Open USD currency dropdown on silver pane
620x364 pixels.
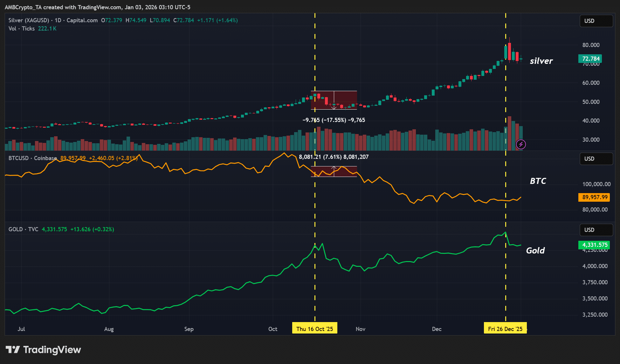click(596, 21)
